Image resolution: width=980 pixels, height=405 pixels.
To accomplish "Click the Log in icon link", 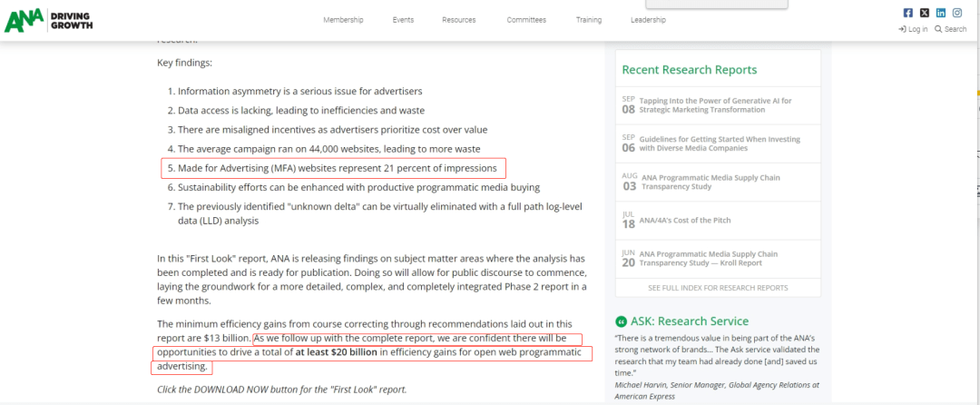I will point(913,29).
